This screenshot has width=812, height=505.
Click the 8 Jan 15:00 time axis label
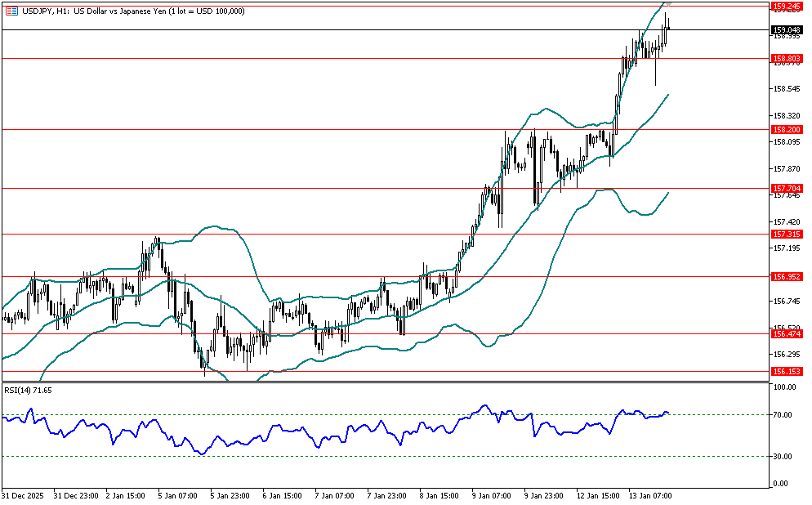(x=439, y=496)
